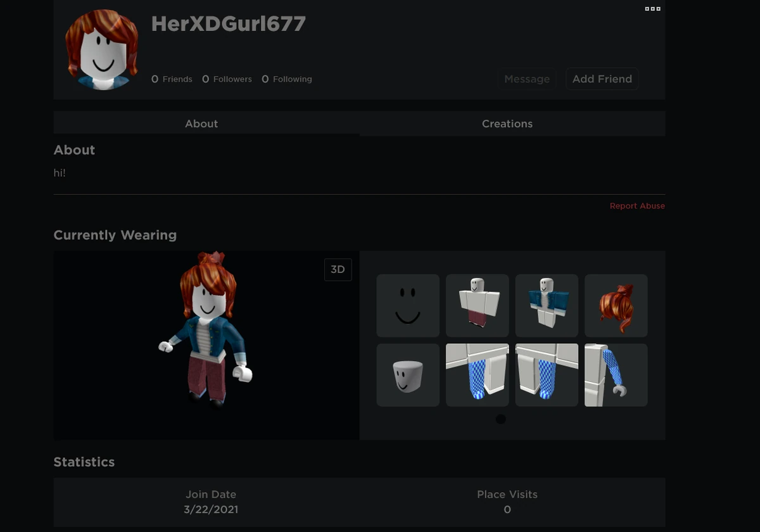Open the maroon pants item thumbnail
The image size is (760, 532).
pos(478,305)
